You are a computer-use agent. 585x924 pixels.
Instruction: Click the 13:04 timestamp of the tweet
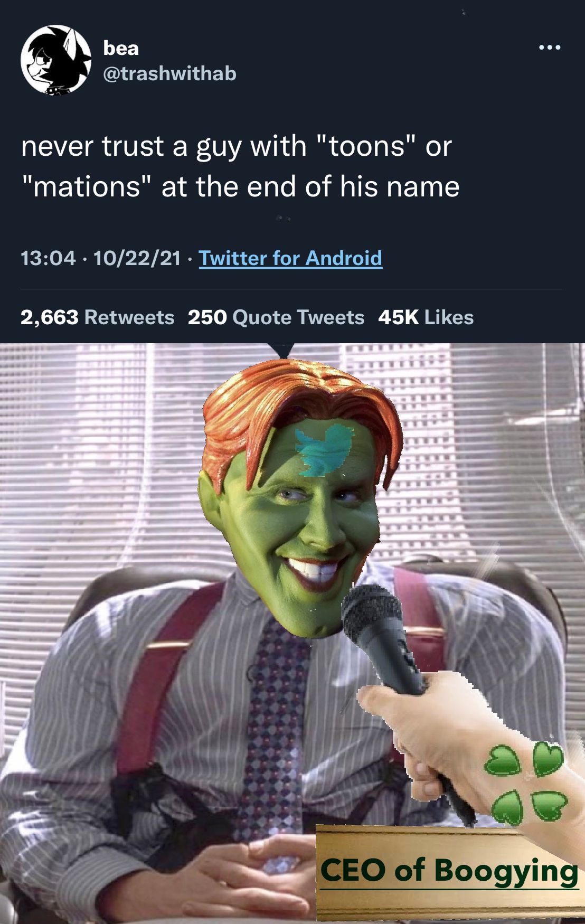[x=48, y=258]
